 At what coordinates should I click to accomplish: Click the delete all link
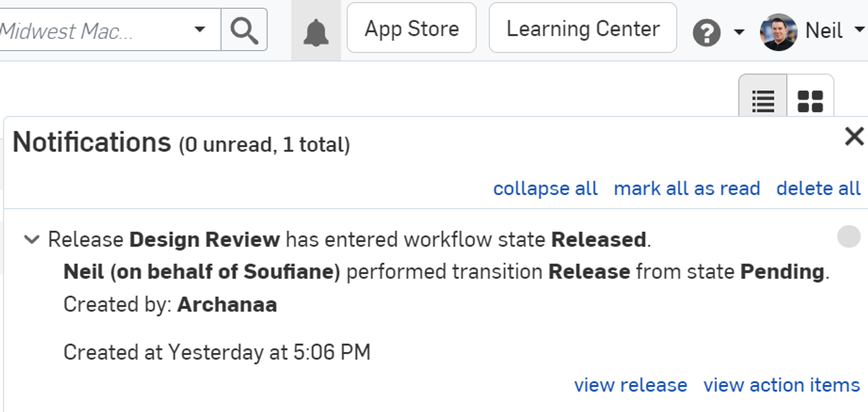coord(818,188)
